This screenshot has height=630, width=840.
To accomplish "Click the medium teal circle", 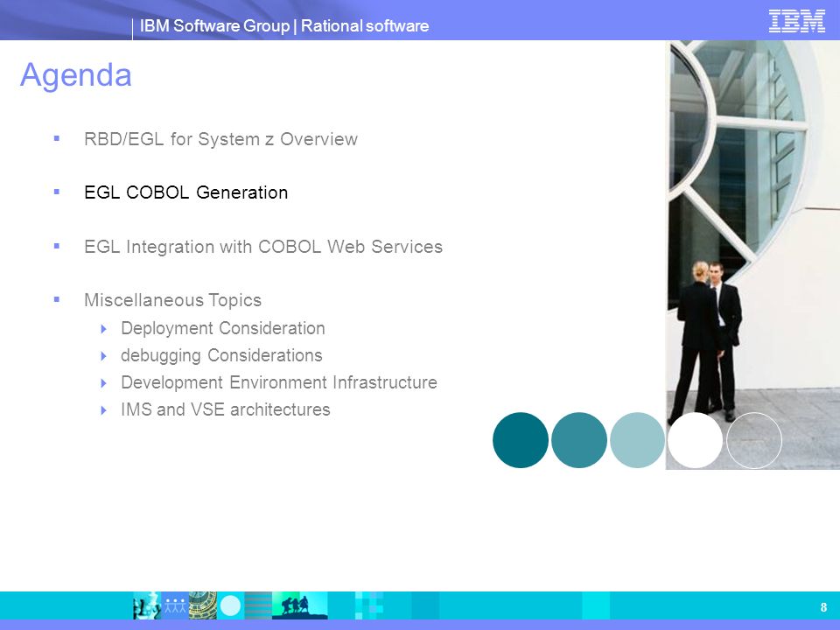I will pos(578,440).
